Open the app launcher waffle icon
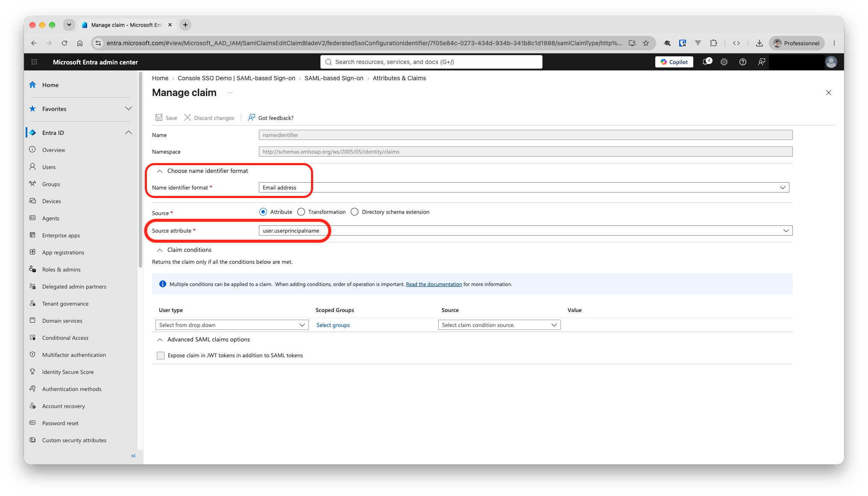This screenshot has height=496, width=868. [x=34, y=62]
